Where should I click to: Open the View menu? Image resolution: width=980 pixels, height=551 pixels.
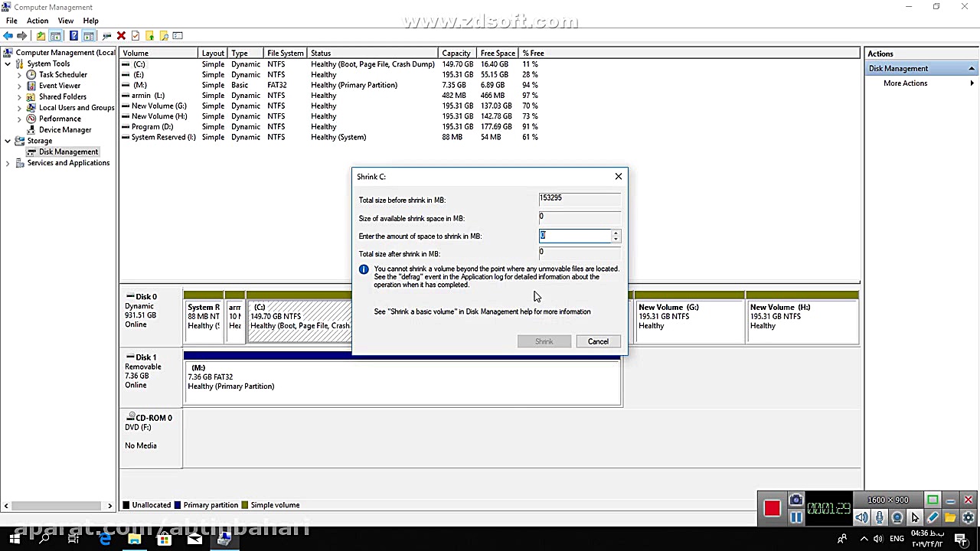point(66,21)
